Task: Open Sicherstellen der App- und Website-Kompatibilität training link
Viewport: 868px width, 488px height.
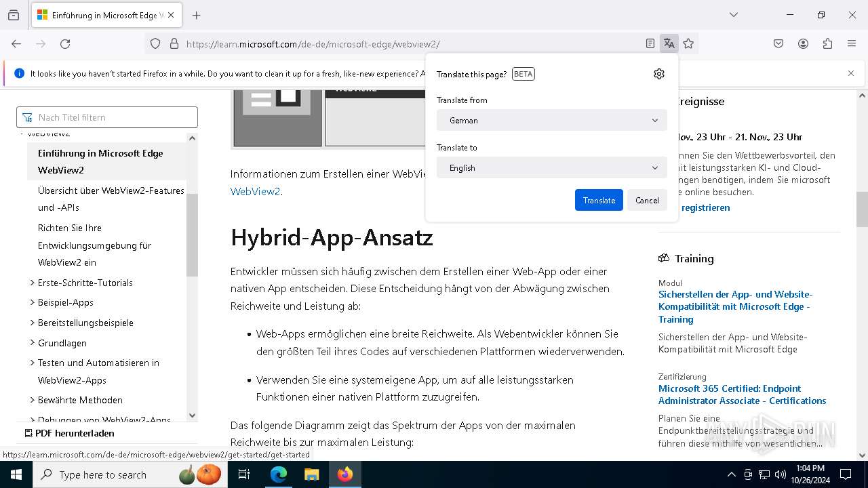Action: [x=735, y=306]
